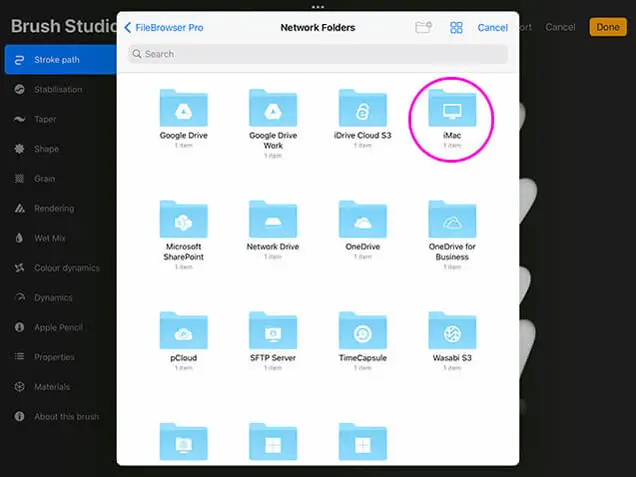The width and height of the screenshot is (636, 477).
Task: Open the Microsoft SharePoint folder
Action: tap(184, 219)
